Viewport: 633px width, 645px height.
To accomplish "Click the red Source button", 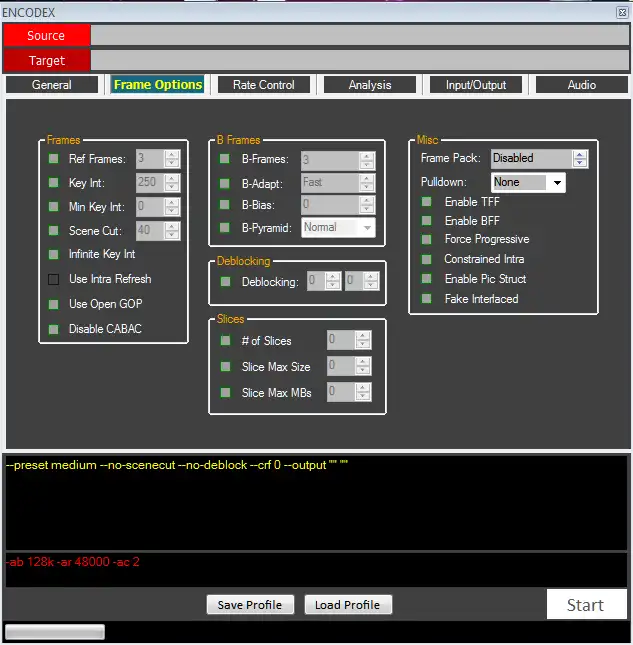I will click(46, 35).
